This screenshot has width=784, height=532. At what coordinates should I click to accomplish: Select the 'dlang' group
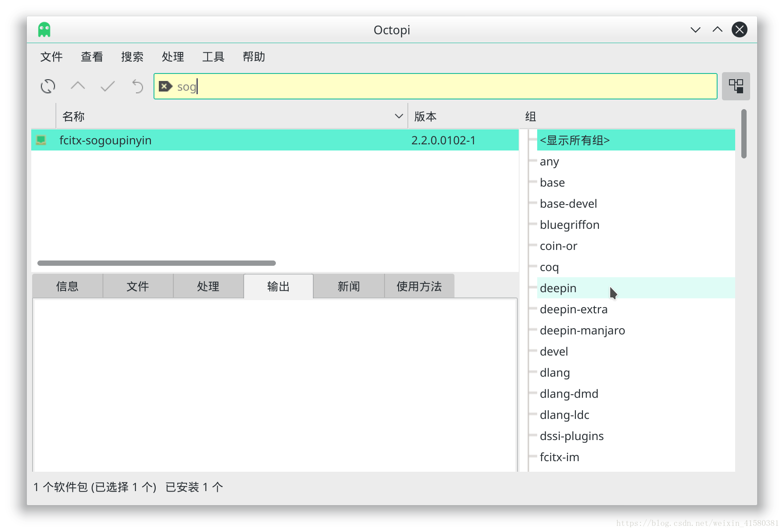point(636,373)
